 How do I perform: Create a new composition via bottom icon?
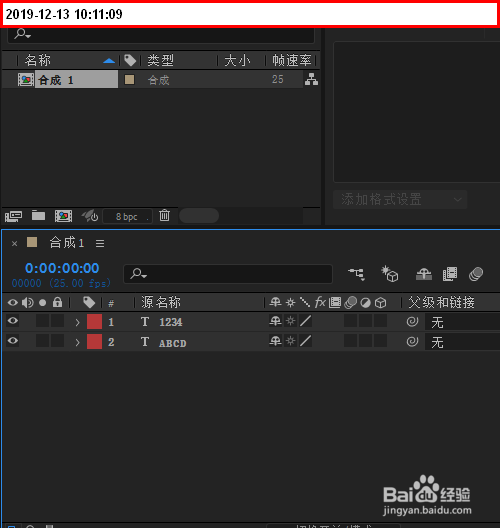(x=63, y=216)
